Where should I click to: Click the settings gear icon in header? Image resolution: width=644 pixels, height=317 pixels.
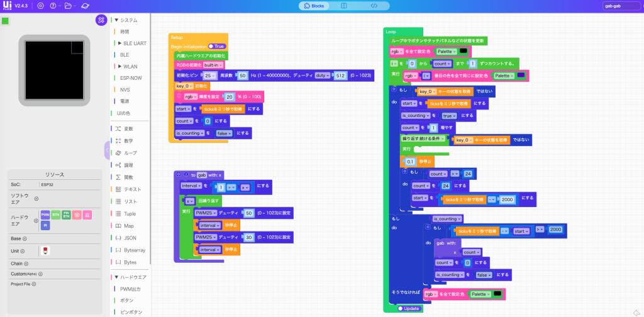click(41, 6)
